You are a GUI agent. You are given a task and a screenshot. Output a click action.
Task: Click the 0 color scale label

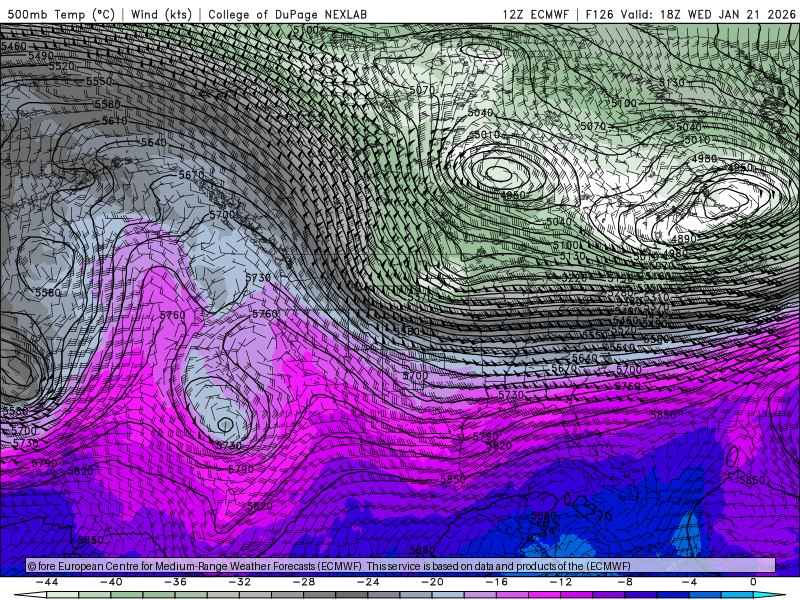coord(754,582)
